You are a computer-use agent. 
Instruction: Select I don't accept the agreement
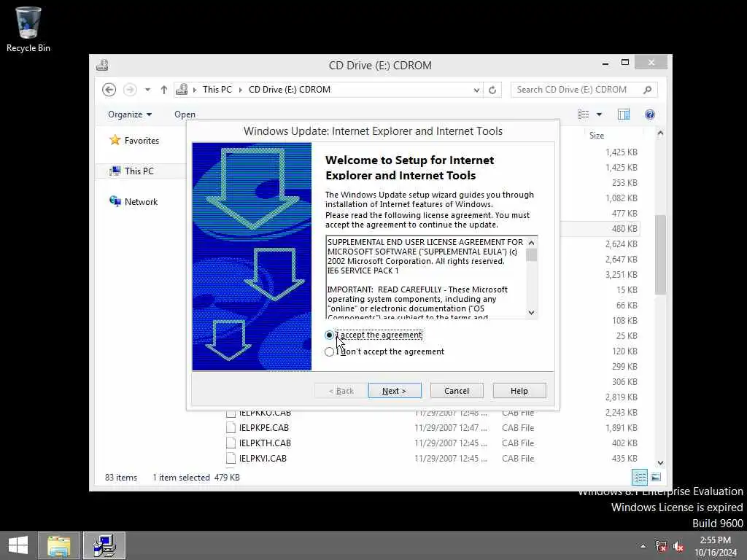[329, 352]
